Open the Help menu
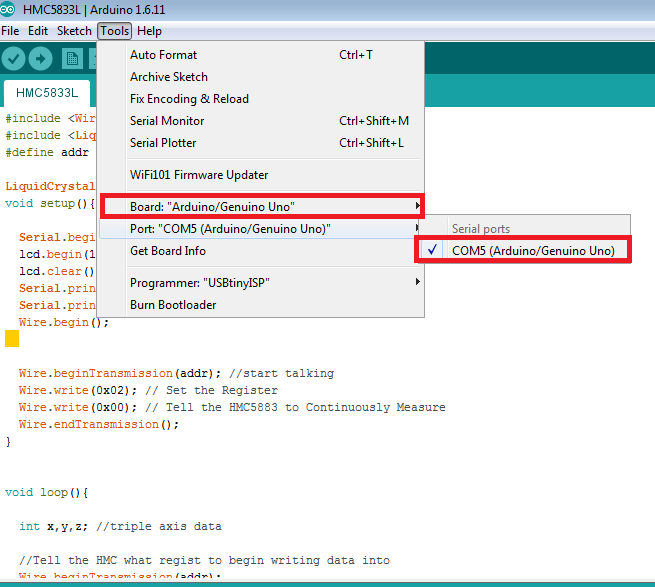Viewport: 655px width, 587px height. click(149, 31)
